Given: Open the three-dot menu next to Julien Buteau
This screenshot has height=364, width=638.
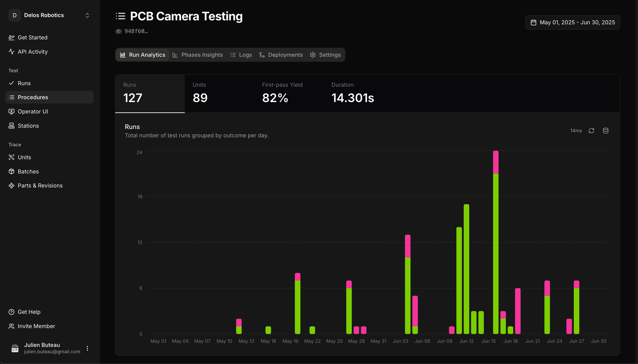Looking at the screenshot, I should coord(87,348).
